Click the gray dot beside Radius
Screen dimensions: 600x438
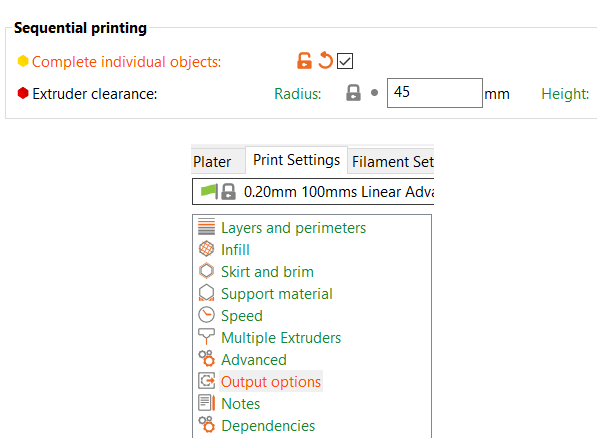click(375, 93)
